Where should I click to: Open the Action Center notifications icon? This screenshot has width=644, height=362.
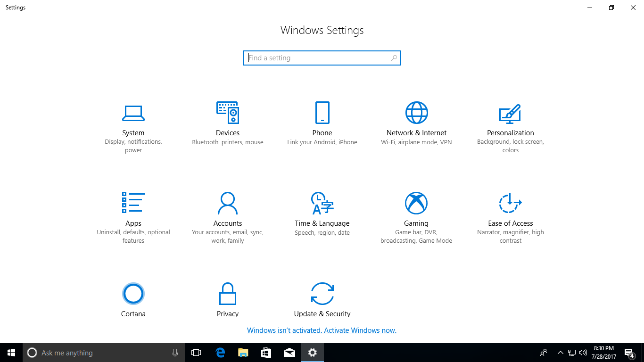(629, 353)
